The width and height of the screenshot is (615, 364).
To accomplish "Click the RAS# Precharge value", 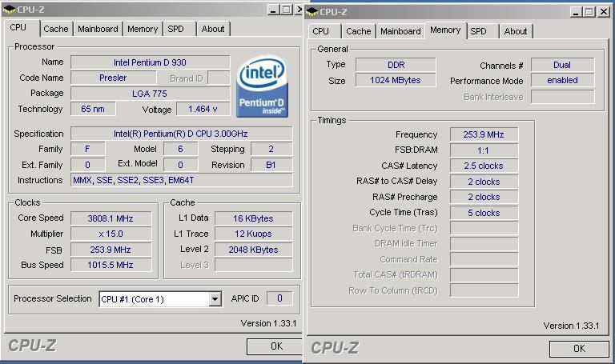I will (484, 197).
